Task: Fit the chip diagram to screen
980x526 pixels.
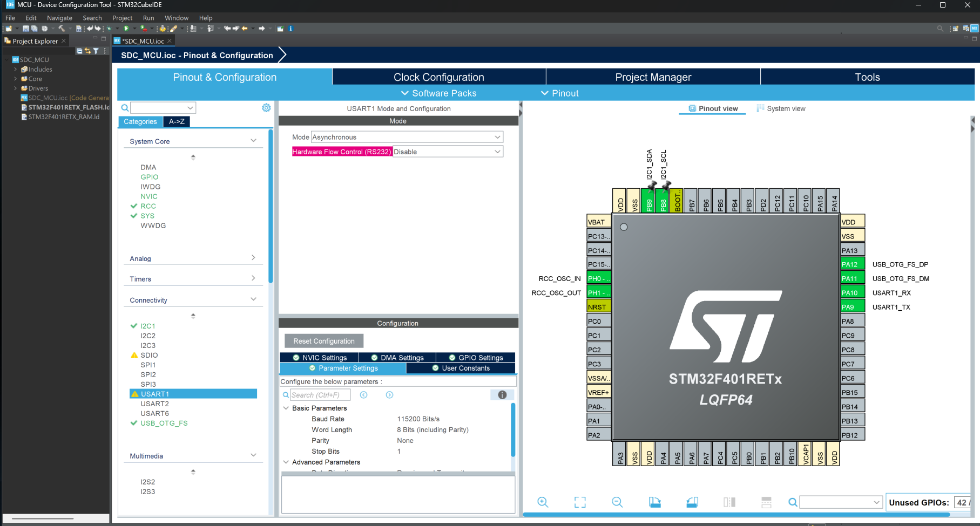Action: [x=580, y=502]
